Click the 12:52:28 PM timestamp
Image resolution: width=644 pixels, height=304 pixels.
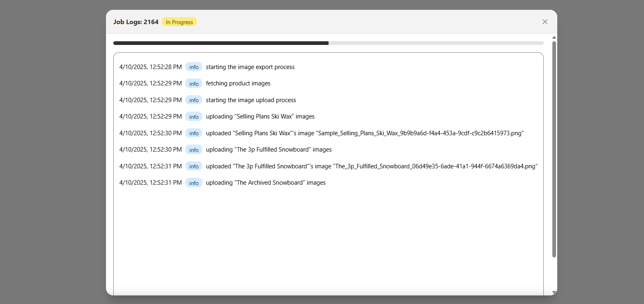coord(150,67)
